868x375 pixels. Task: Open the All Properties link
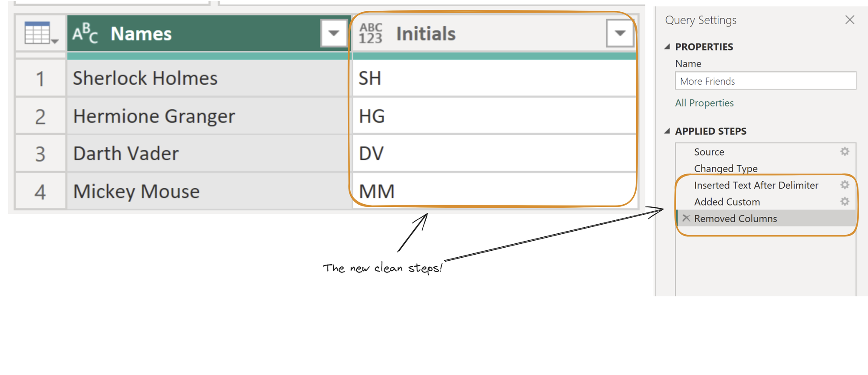point(704,103)
